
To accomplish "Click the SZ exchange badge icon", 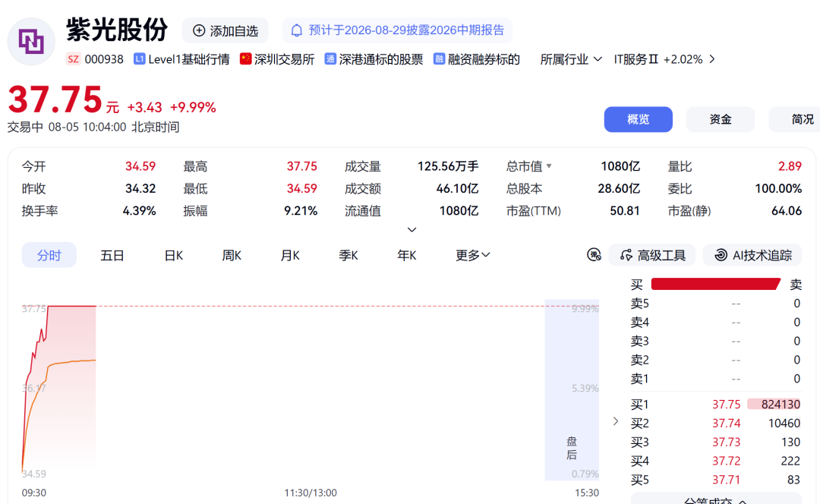I will [x=73, y=59].
